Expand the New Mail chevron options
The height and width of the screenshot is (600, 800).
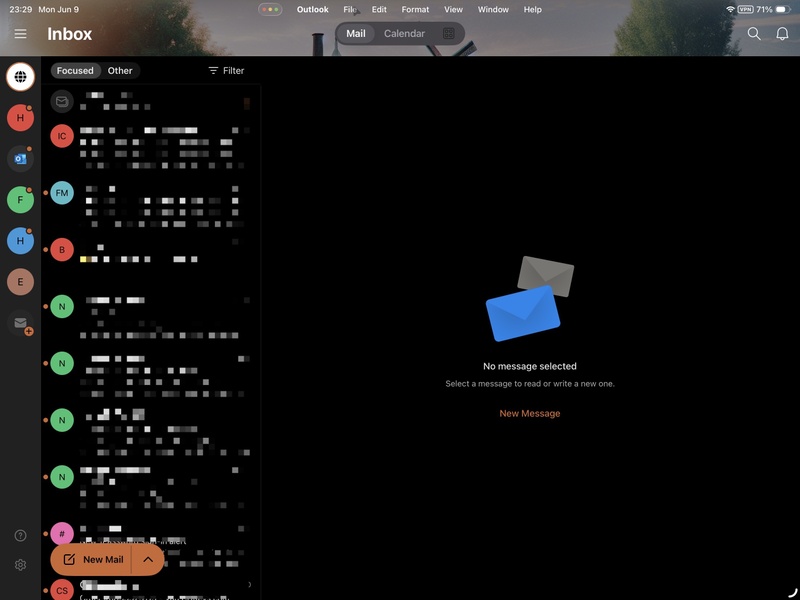pos(148,560)
